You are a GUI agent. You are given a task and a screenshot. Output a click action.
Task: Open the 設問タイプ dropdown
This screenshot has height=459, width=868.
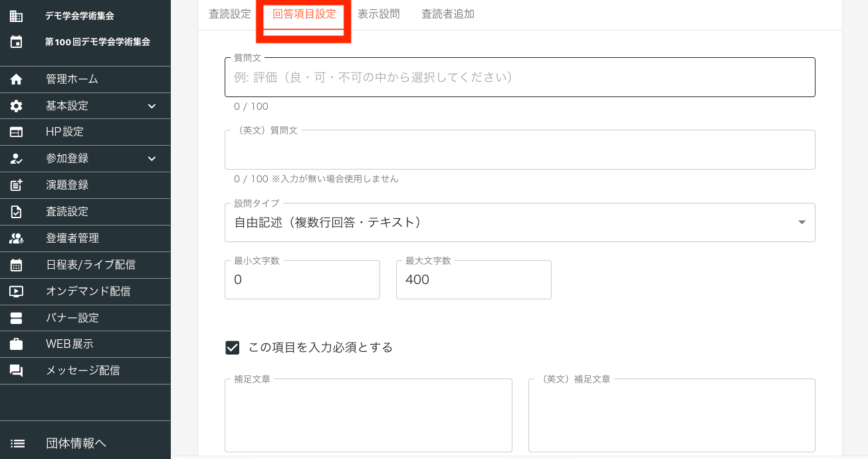click(520, 222)
